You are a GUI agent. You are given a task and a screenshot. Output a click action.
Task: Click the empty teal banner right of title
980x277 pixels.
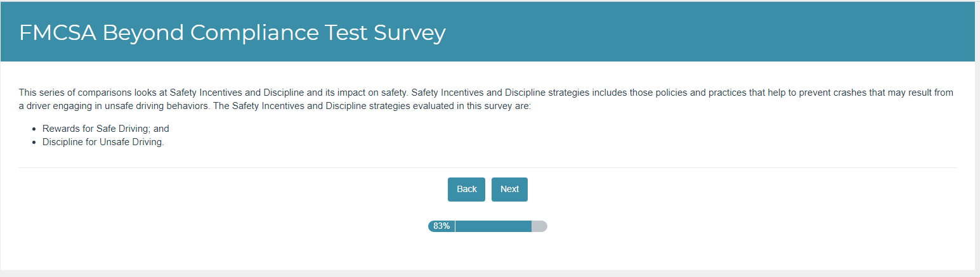[x=698, y=33]
